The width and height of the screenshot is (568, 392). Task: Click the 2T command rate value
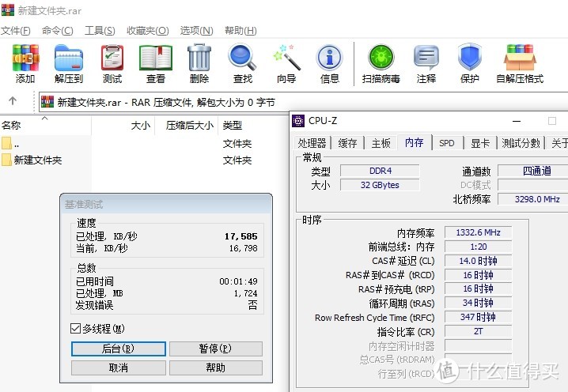click(x=478, y=331)
